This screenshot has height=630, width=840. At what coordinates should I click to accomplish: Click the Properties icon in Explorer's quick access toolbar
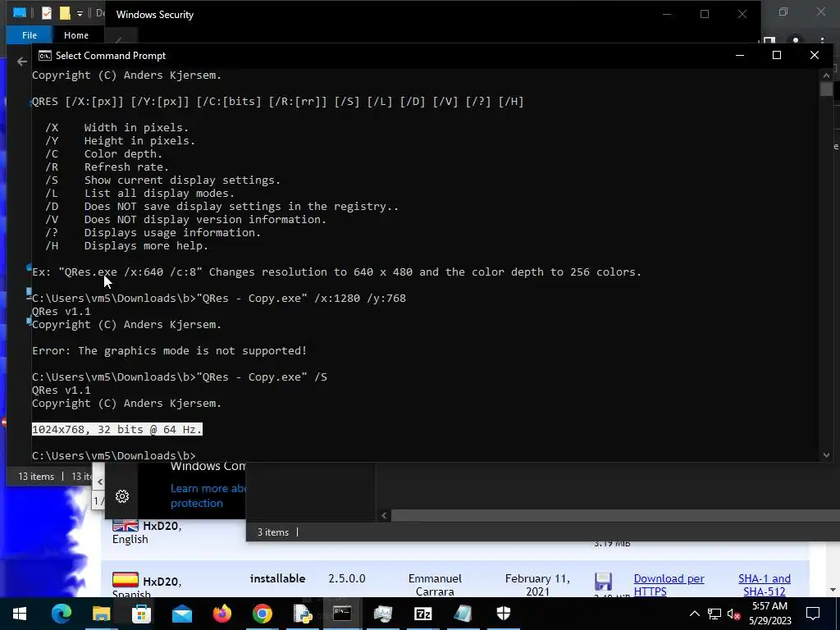[47, 13]
